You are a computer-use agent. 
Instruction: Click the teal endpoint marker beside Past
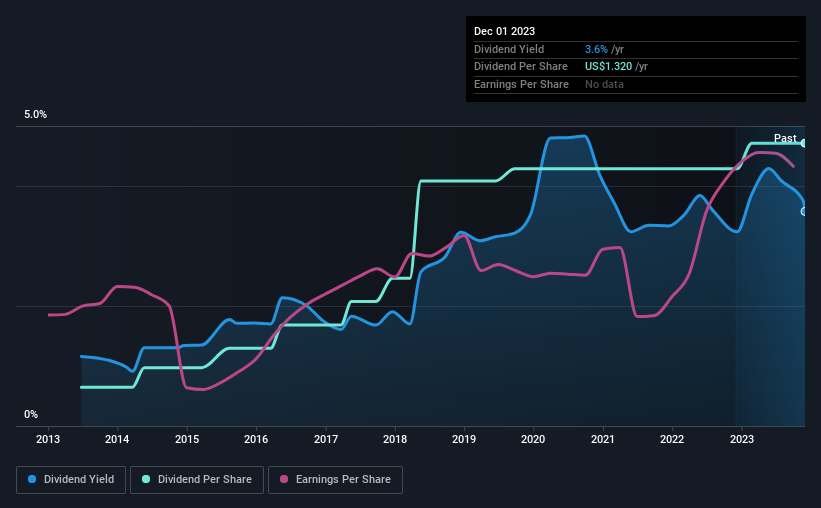(x=803, y=143)
